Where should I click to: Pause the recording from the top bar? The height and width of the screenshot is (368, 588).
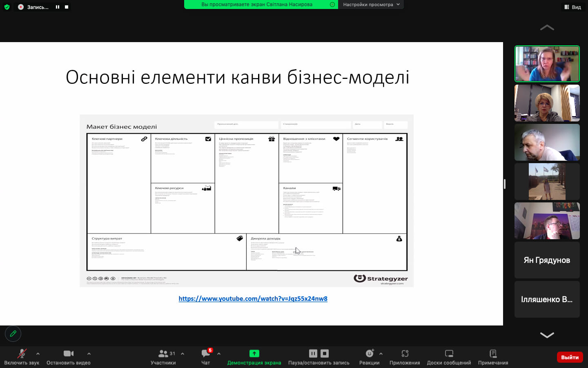click(x=58, y=7)
